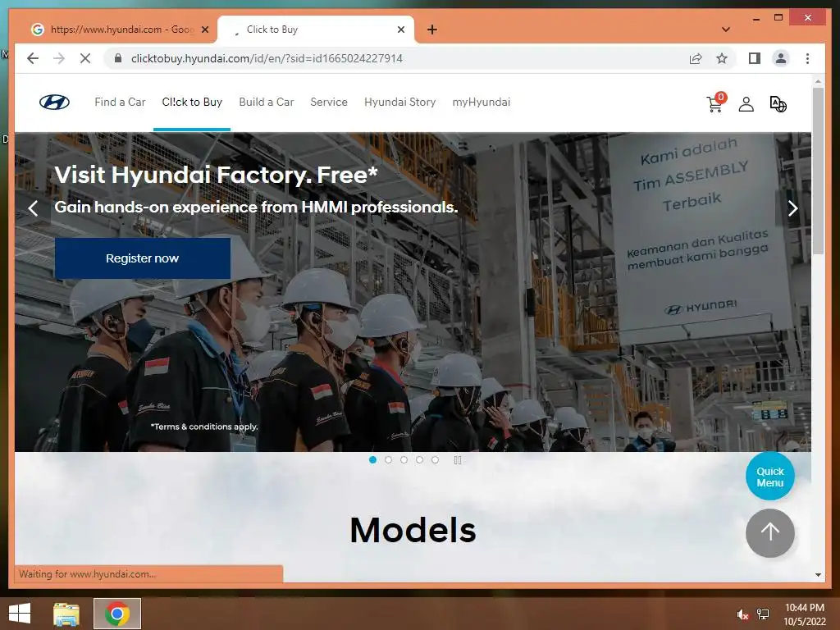
Task: Open the Build a Car menu
Action: pyautogui.click(x=267, y=102)
